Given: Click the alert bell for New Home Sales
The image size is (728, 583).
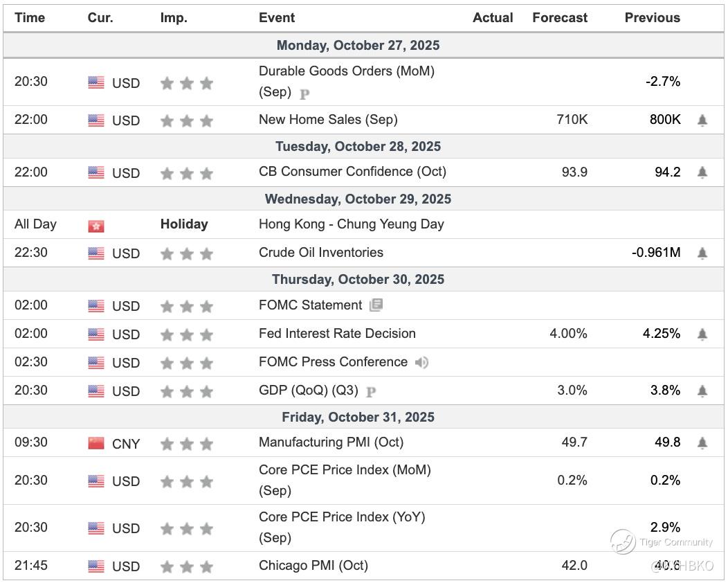Looking at the screenshot, I should pyautogui.click(x=702, y=120).
